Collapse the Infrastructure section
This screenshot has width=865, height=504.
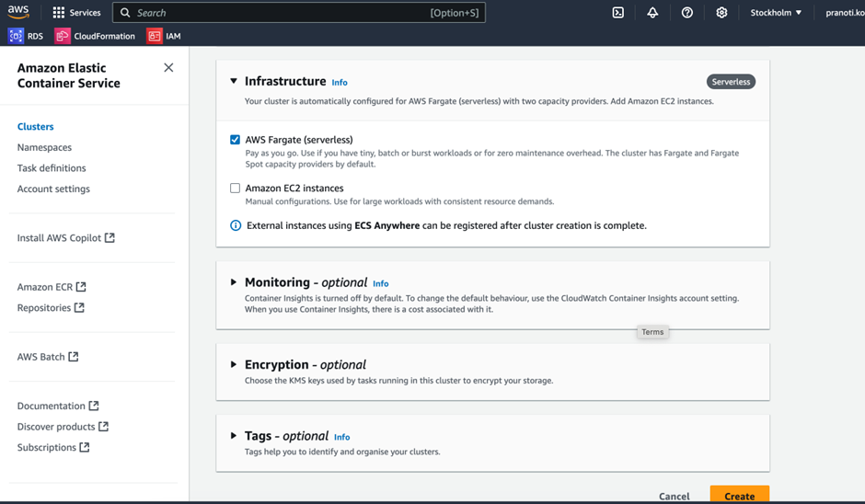coord(234,81)
